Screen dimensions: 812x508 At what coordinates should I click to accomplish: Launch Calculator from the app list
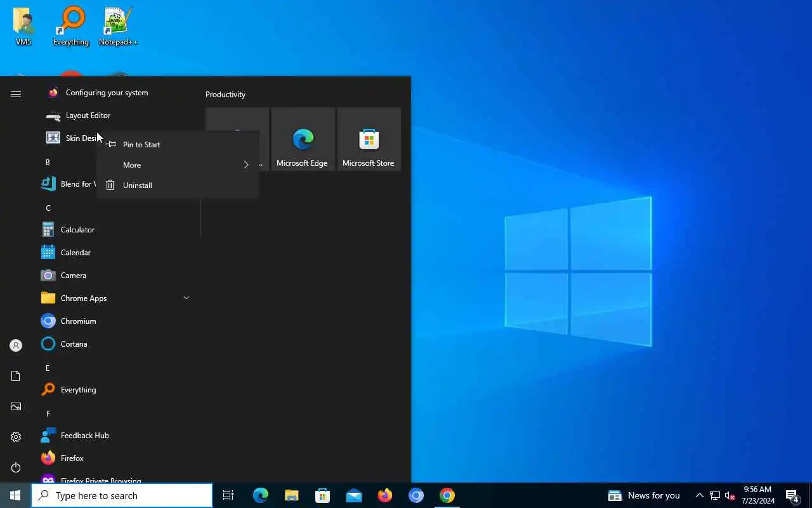115,230
